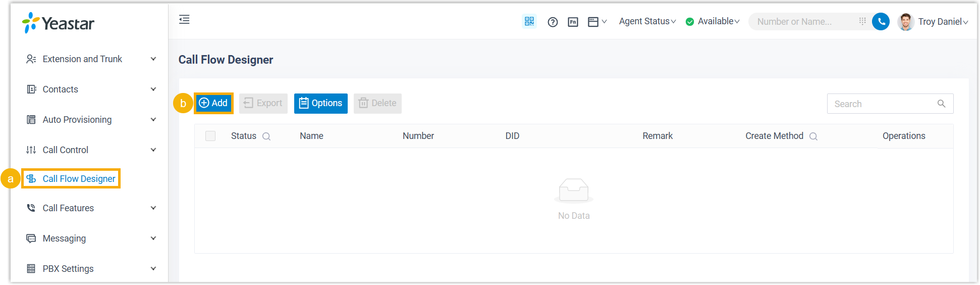Open the Available presence status dropdown
Screen dimensions: 980x285
pos(713,21)
